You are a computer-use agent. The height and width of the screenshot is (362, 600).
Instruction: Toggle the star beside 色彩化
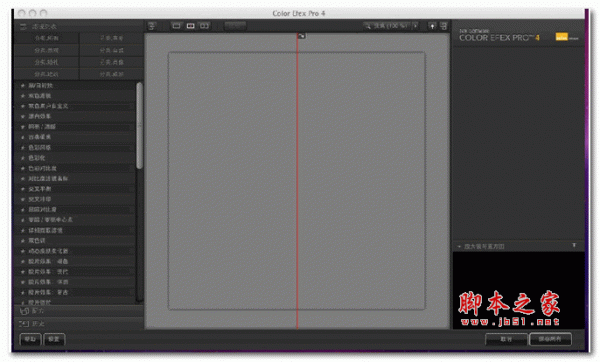tap(23, 158)
